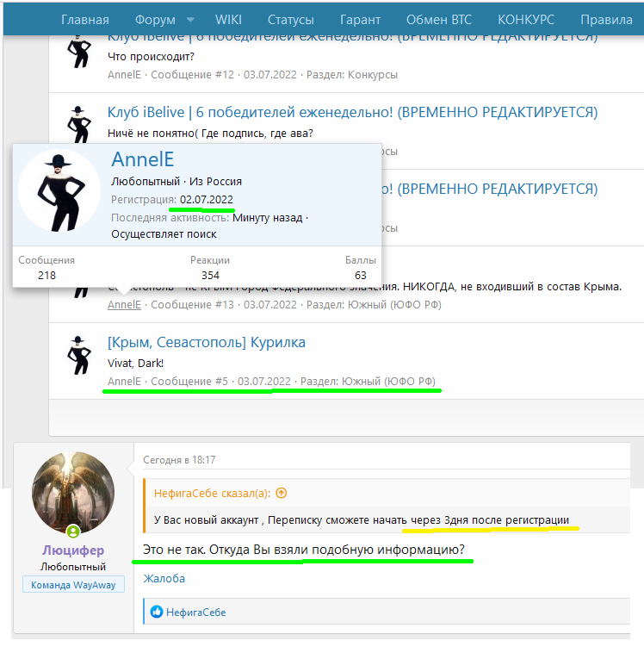Click online status icon on Люцифер avatar

(73, 532)
